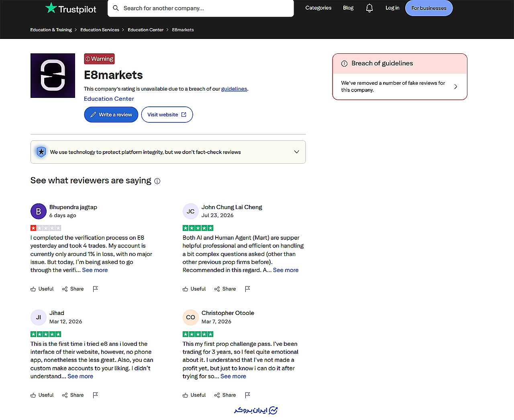Open Bhupendra jagtap's profile name

(x=73, y=207)
